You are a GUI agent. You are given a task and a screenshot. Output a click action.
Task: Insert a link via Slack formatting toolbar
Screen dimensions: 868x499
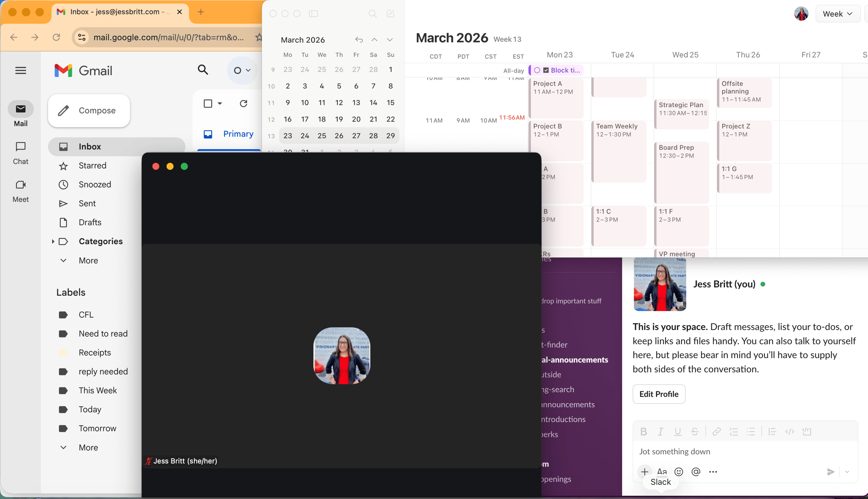click(x=716, y=431)
